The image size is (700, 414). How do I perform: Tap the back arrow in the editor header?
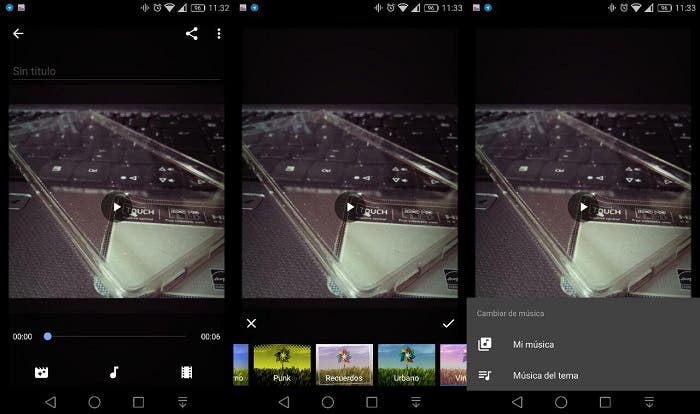point(18,34)
